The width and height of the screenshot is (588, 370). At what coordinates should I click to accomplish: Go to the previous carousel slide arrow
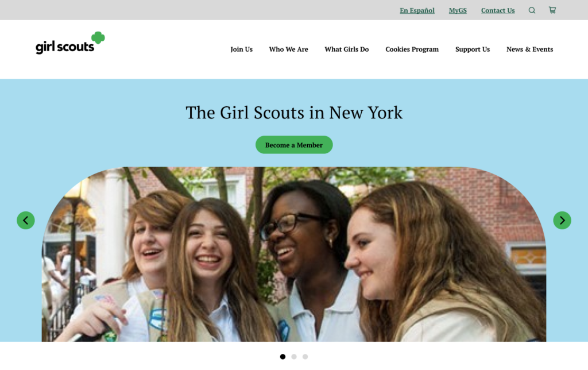coord(26,220)
